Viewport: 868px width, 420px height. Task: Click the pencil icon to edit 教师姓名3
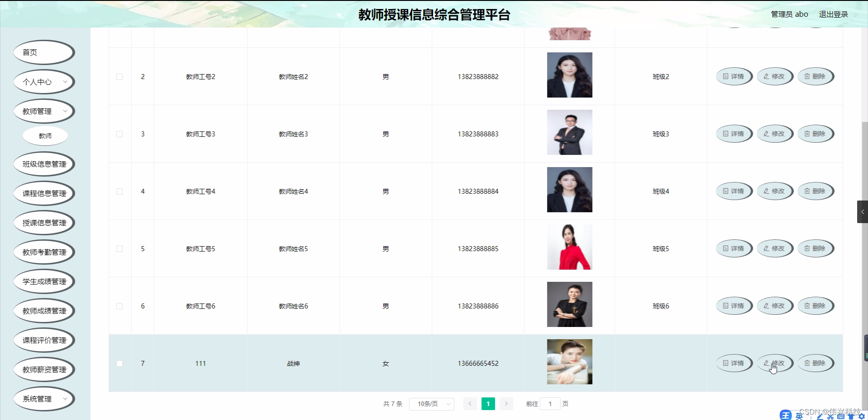click(766, 134)
